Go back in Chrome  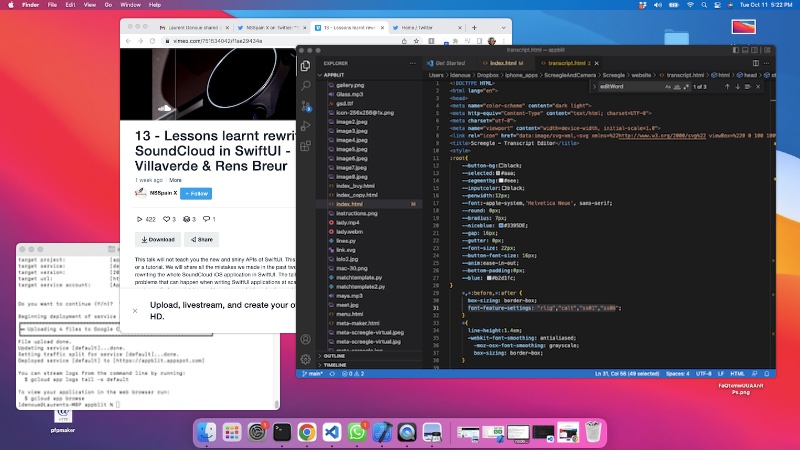(128, 41)
